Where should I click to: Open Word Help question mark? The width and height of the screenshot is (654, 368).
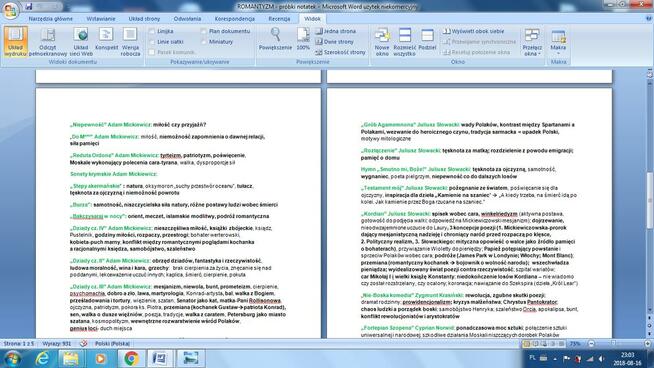[649, 18]
